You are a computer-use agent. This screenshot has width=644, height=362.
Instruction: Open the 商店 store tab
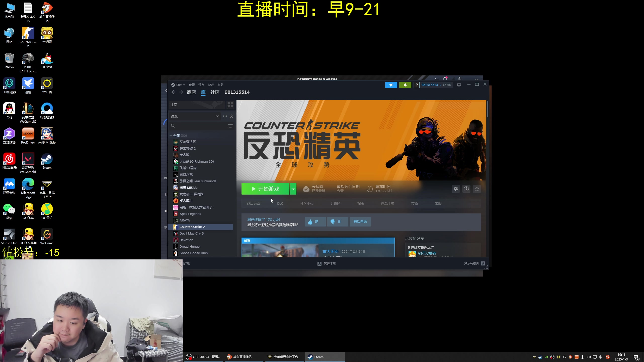coord(191,92)
